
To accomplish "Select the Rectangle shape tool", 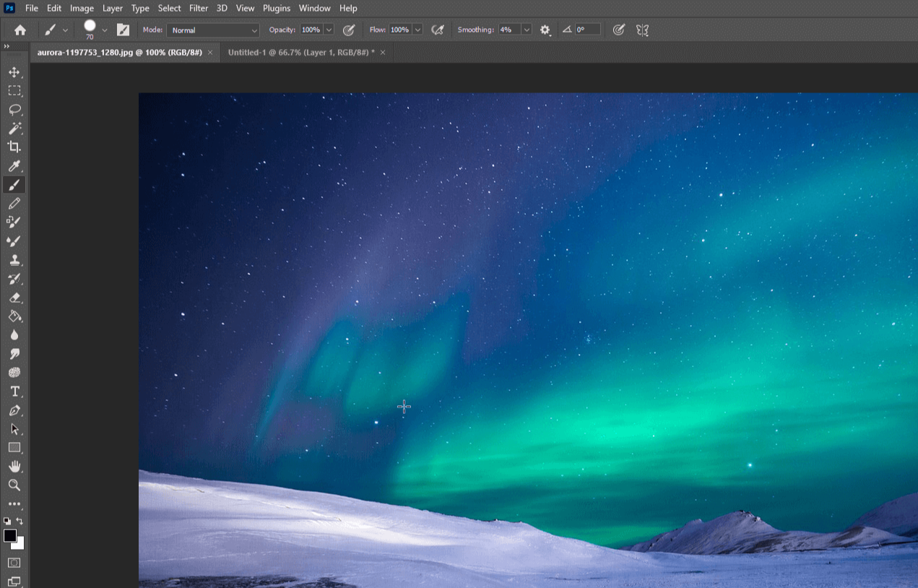I will [x=14, y=448].
